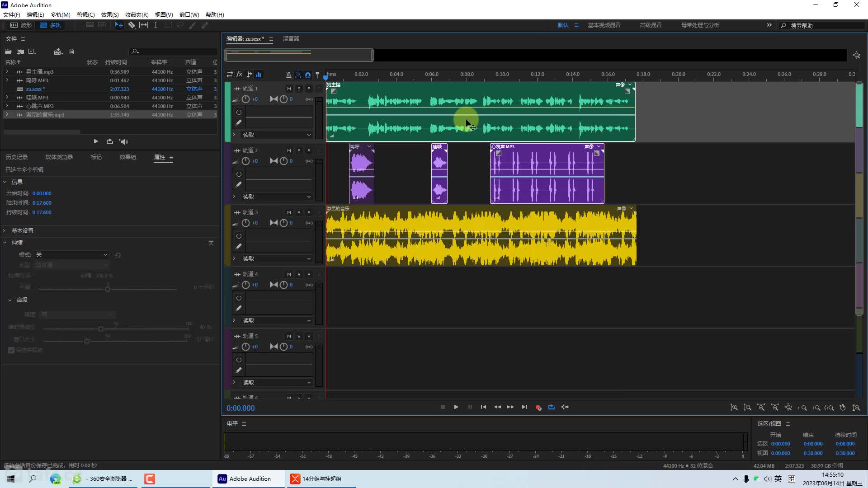
Task: Toggle transport loop playback button
Action: [x=552, y=407]
